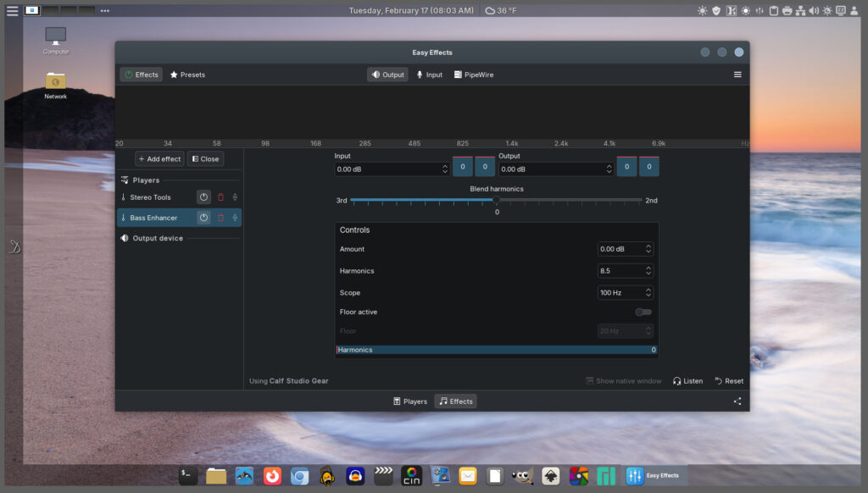Reset the Bass Enhancer settings

[x=728, y=381]
